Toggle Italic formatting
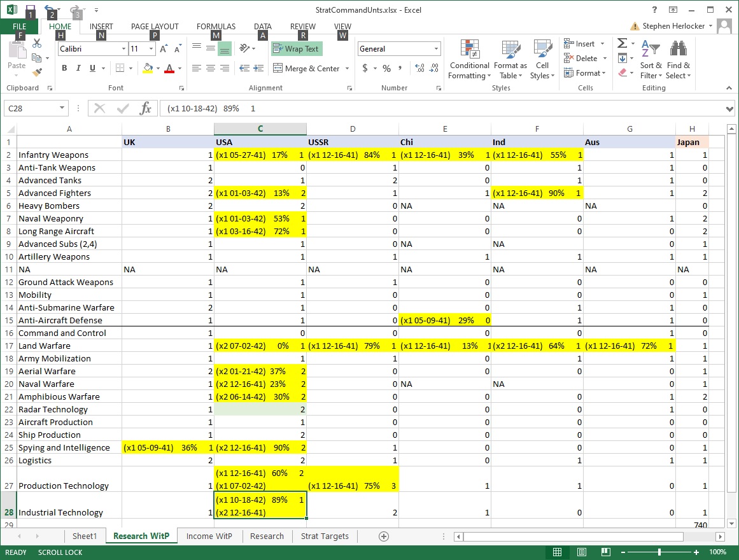 [x=78, y=68]
